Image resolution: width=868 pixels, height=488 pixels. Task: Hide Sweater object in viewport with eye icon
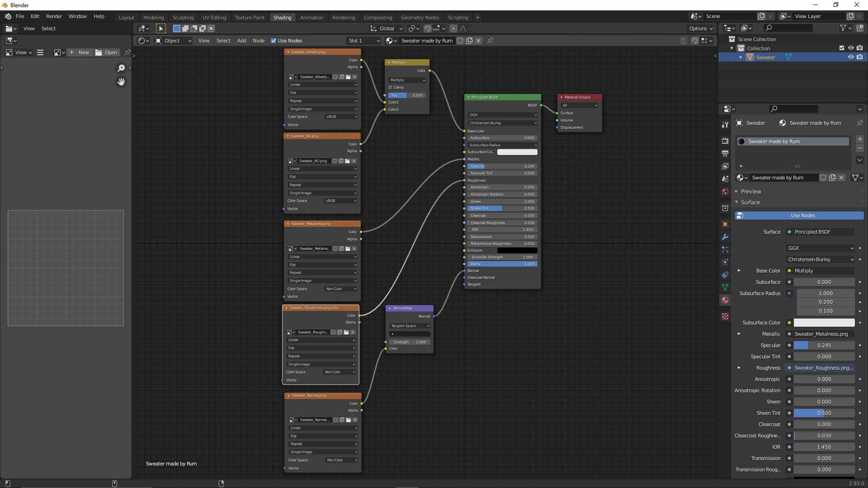tap(851, 57)
